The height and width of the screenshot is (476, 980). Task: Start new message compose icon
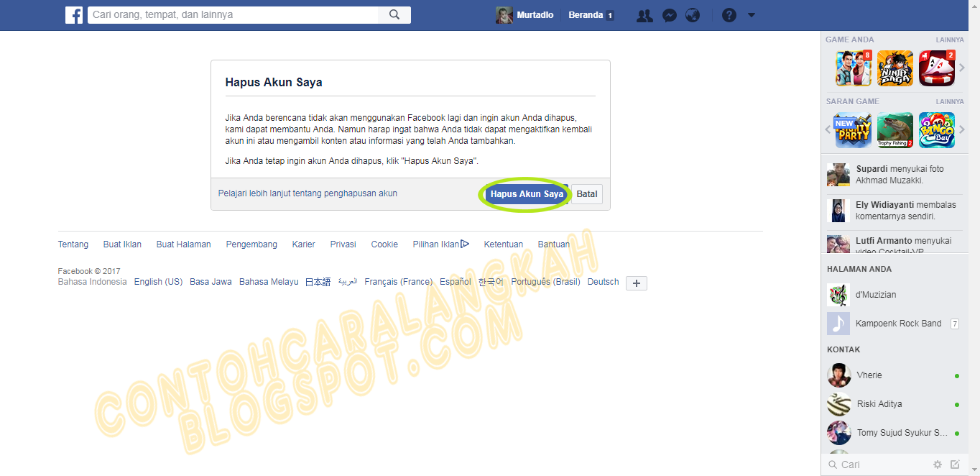click(956, 464)
